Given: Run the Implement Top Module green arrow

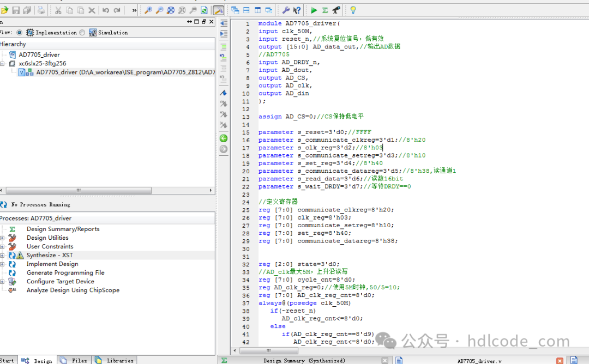Looking at the screenshot, I should coord(314,10).
